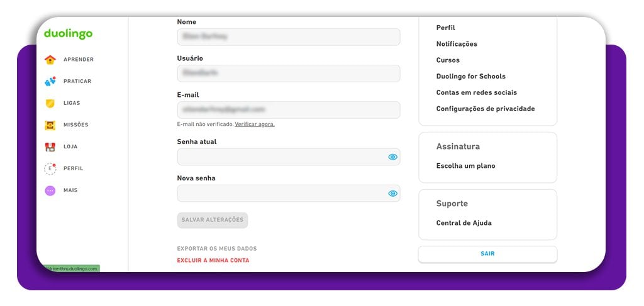
Task: Focus the Nova senha password field
Action: (x=288, y=193)
